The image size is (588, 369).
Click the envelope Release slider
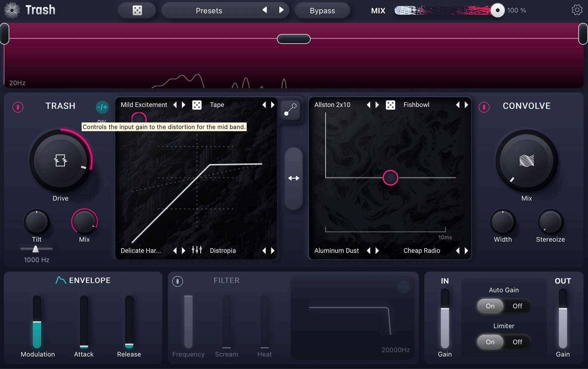[129, 322]
